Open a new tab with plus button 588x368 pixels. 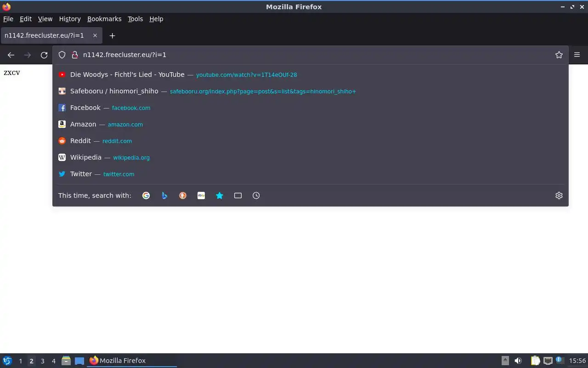click(x=112, y=35)
